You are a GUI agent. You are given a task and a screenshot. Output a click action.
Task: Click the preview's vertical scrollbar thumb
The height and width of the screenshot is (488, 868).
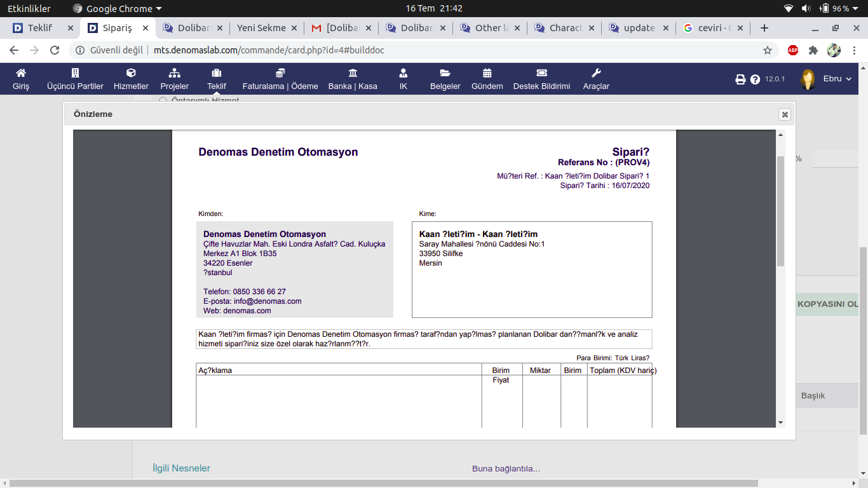pyautogui.click(x=780, y=210)
